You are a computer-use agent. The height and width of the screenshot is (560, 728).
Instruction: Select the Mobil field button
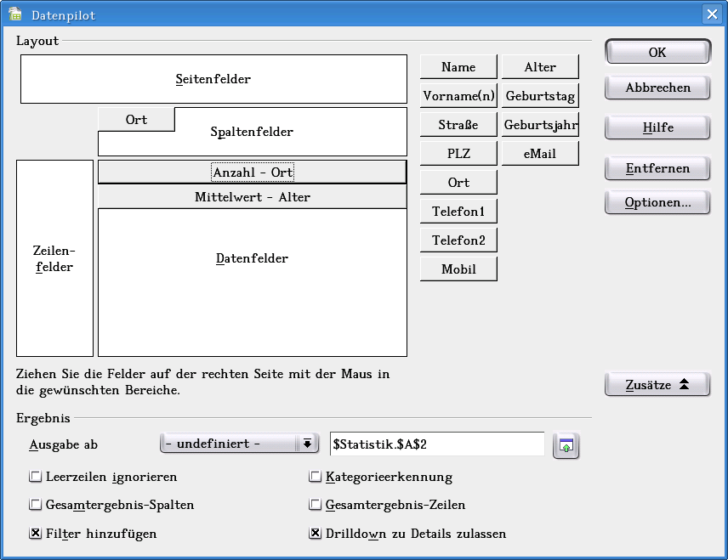458,269
